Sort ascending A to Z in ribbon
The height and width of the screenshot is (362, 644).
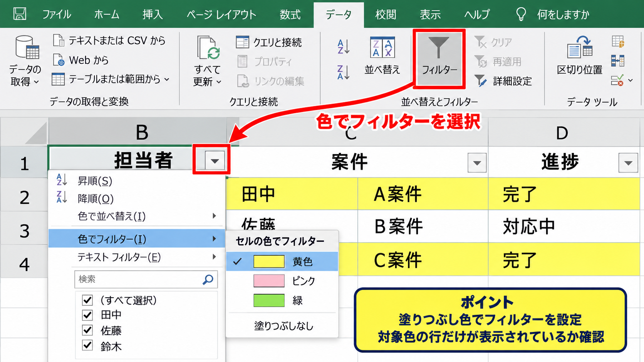point(344,47)
